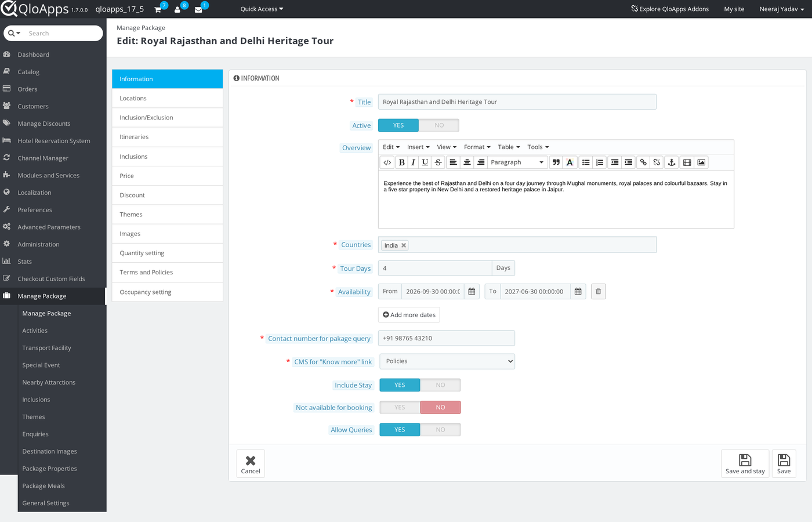This screenshot has height=522, width=812.
Task: Open the source code view in the editor
Action: pyautogui.click(x=387, y=162)
